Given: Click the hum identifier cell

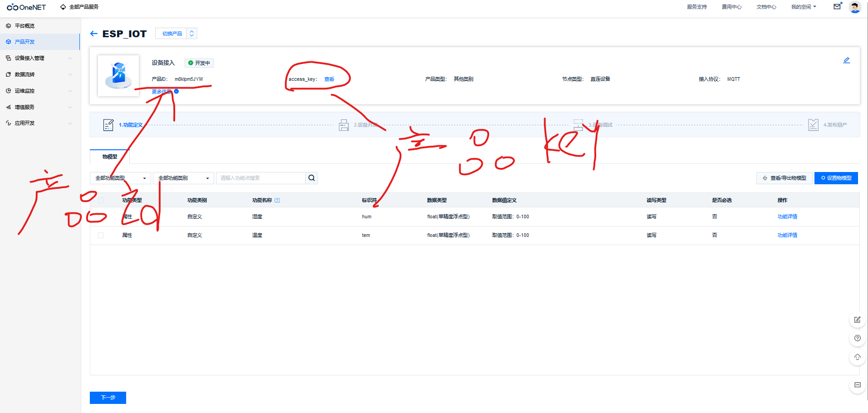Looking at the screenshot, I should click(x=367, y=216).
